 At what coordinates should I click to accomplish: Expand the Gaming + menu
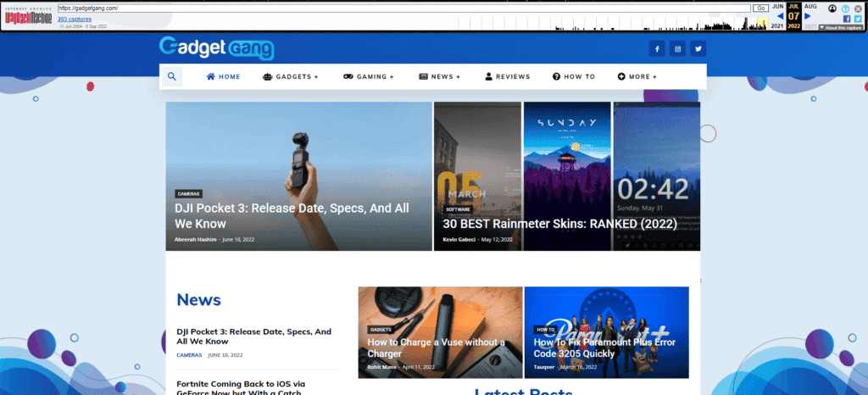pos(369,76)
